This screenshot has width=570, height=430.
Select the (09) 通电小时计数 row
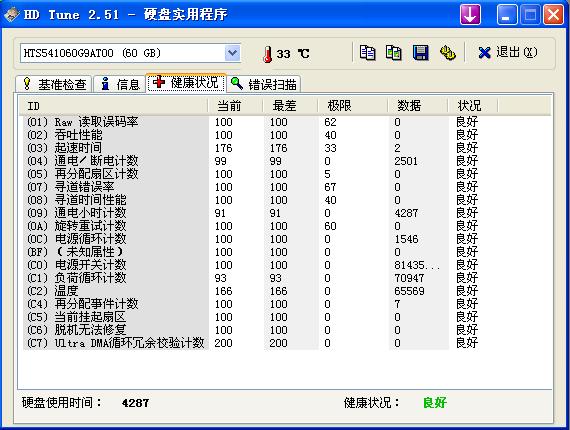tap(252, 213)
